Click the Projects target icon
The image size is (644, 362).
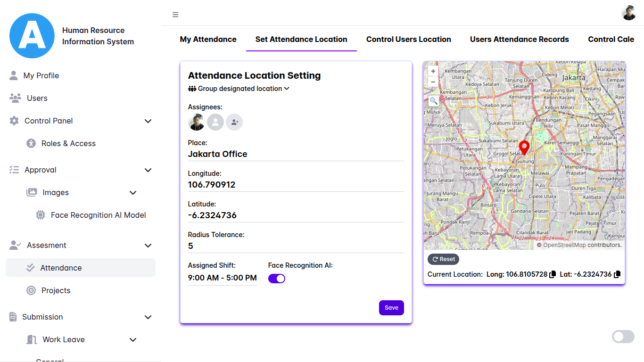31,290
